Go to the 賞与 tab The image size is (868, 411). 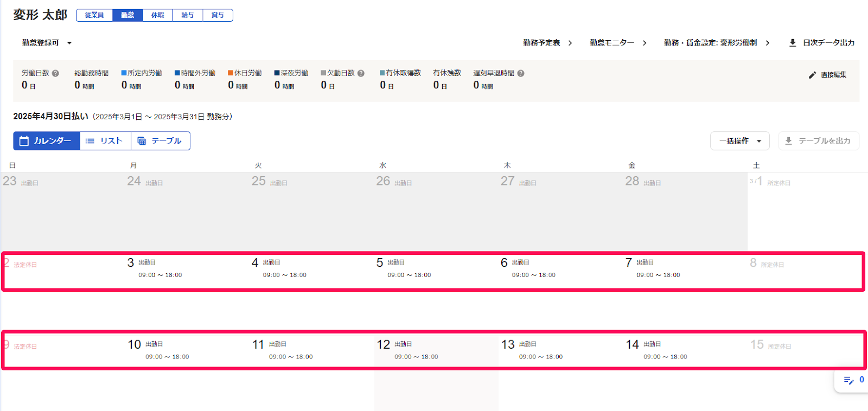click(x=218, y=15)
